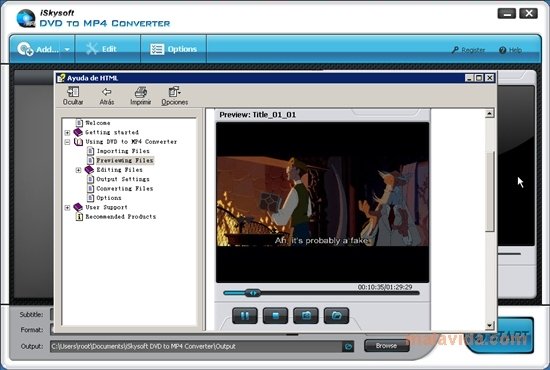Viewport: 550px width, 370px height.
Task: Open the Previewing Files topic
Action: point(125,160)
